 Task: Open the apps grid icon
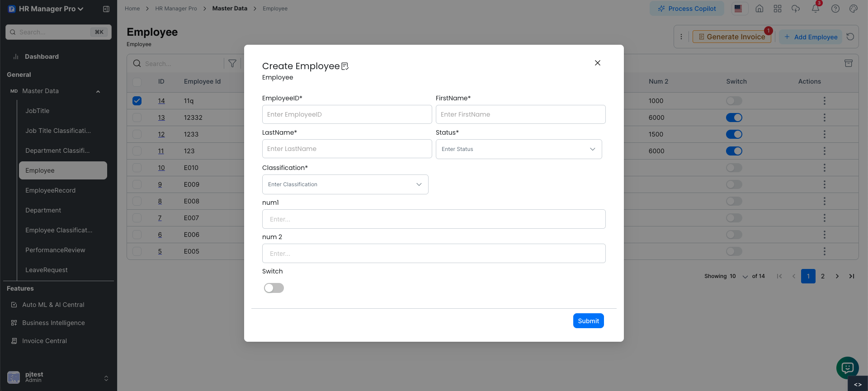778,9
